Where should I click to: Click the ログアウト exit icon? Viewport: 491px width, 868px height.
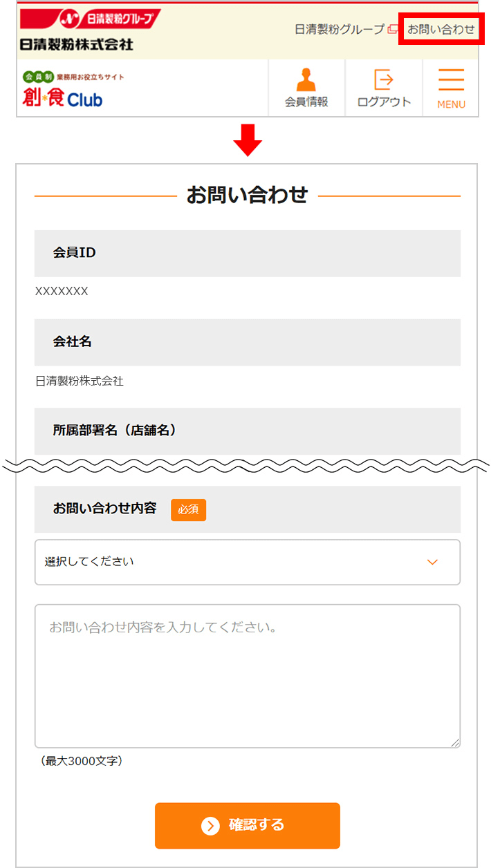point(384,79)
